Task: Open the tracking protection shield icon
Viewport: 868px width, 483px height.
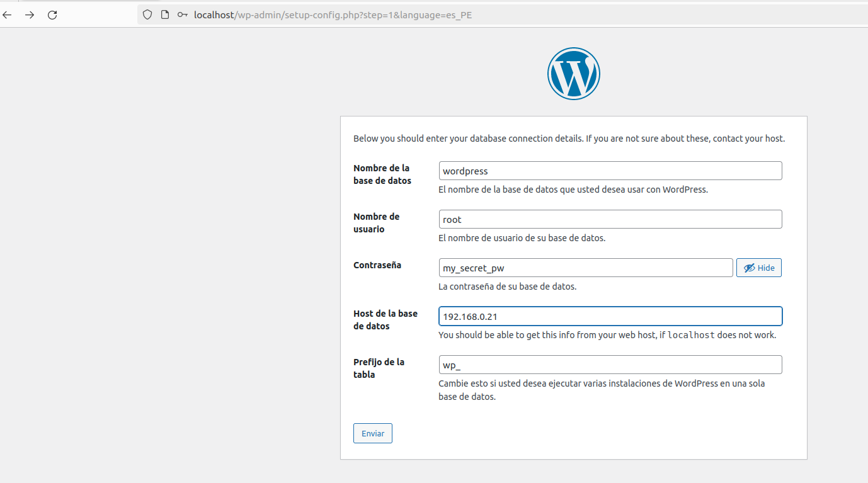Action: tap(147, 15)
